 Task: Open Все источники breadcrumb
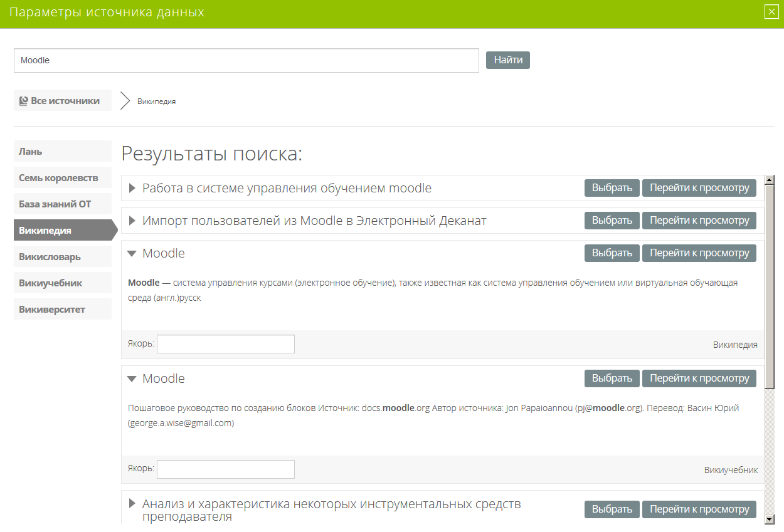pos(62,100)
